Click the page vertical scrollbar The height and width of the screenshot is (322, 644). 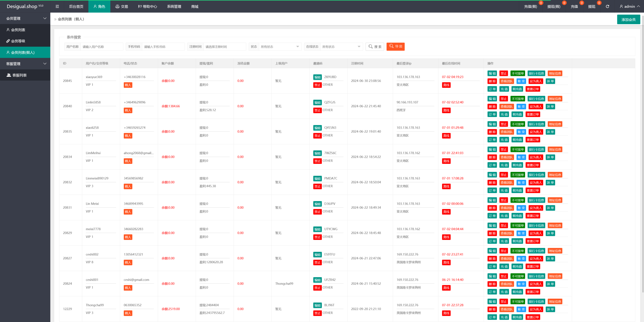[643, 151]
